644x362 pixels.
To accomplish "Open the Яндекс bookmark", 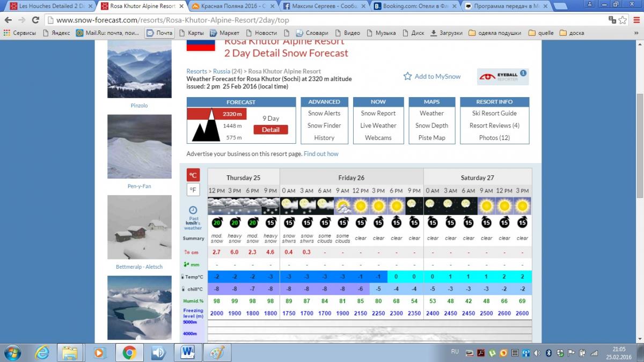I will pos(56,33).
